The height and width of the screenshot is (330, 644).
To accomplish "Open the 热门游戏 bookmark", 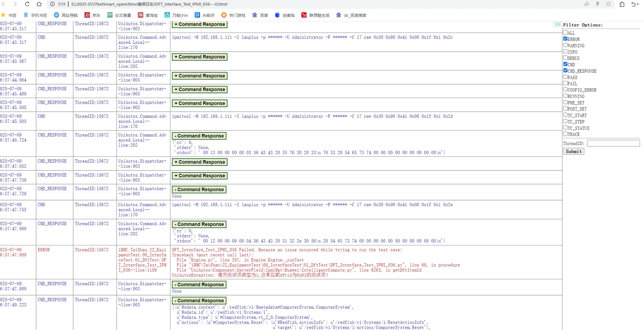I will click(x=233, y=15).
